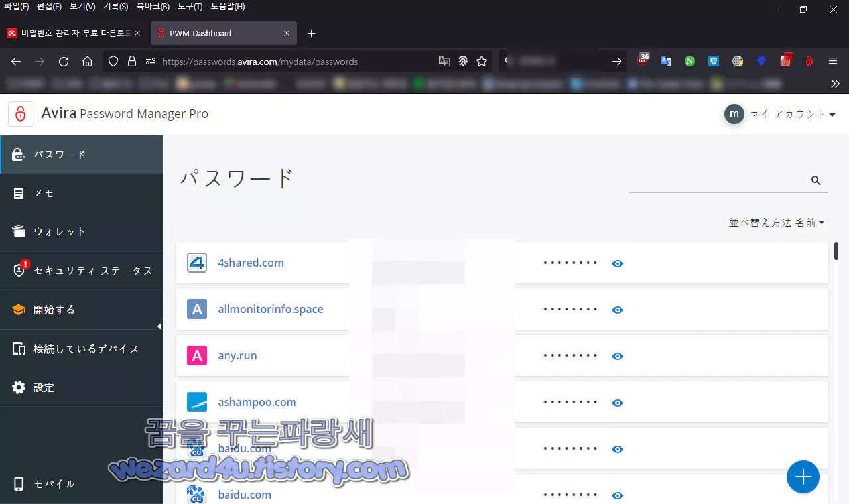Open the ウォレット (Wallet) section
The width and height of the screenshot is (849, 504).
tap(58, 231)
